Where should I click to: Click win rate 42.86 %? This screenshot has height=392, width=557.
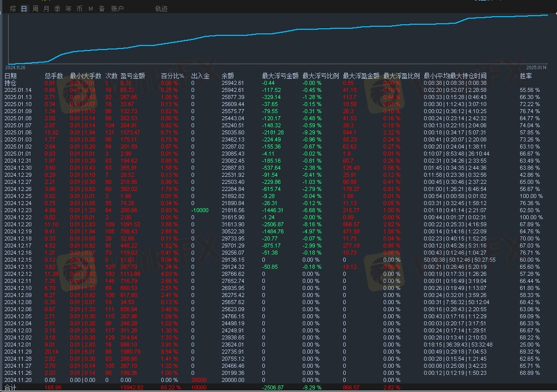[x=530, y=175]
